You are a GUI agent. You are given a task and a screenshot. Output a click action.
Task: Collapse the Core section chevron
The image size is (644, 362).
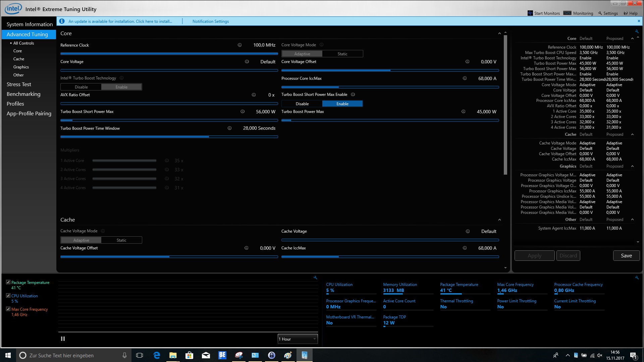pos(499,34)
